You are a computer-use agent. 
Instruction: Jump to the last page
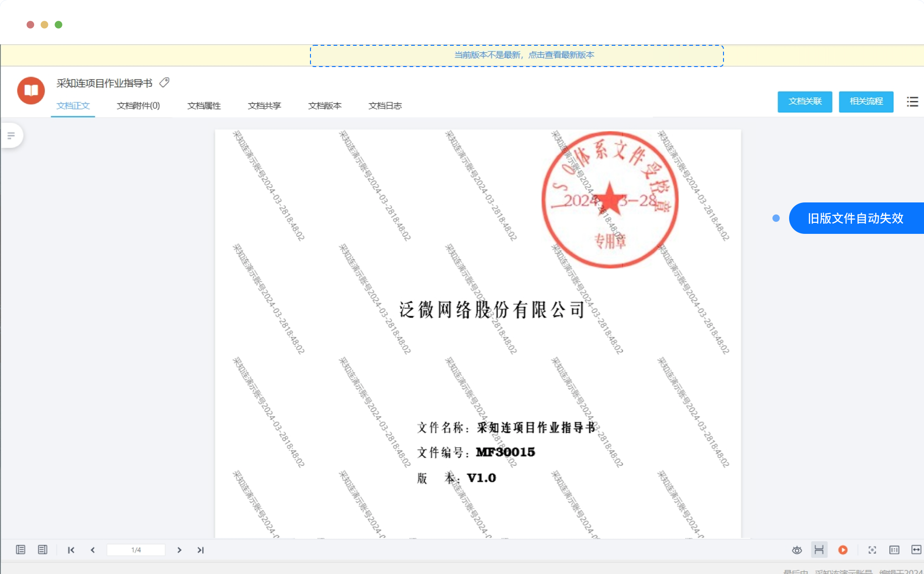201,550
